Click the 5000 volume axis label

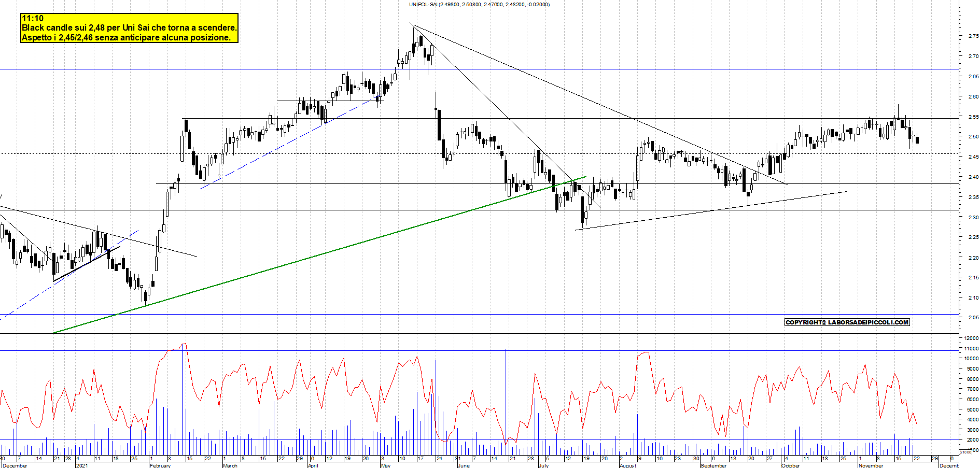click(973, 409)
